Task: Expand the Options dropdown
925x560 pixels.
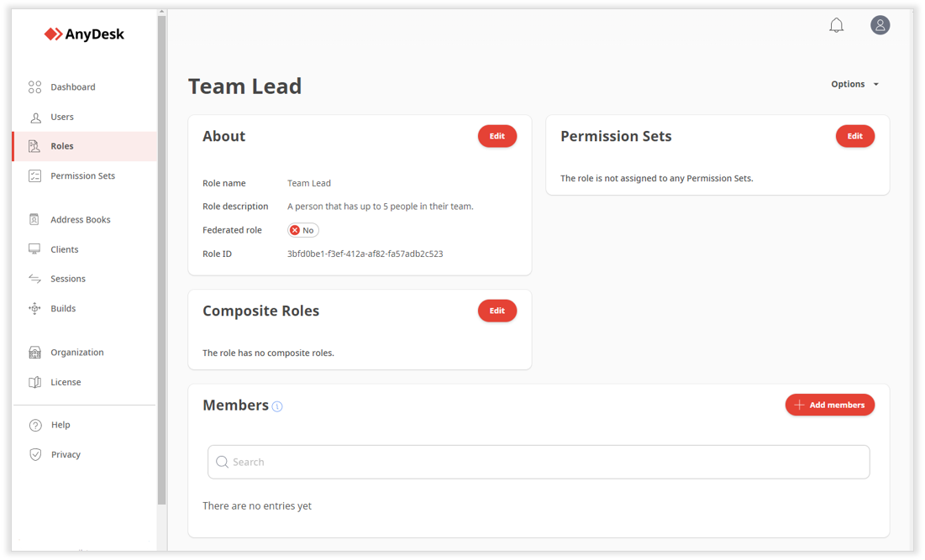Action: [x=854, y=84]
